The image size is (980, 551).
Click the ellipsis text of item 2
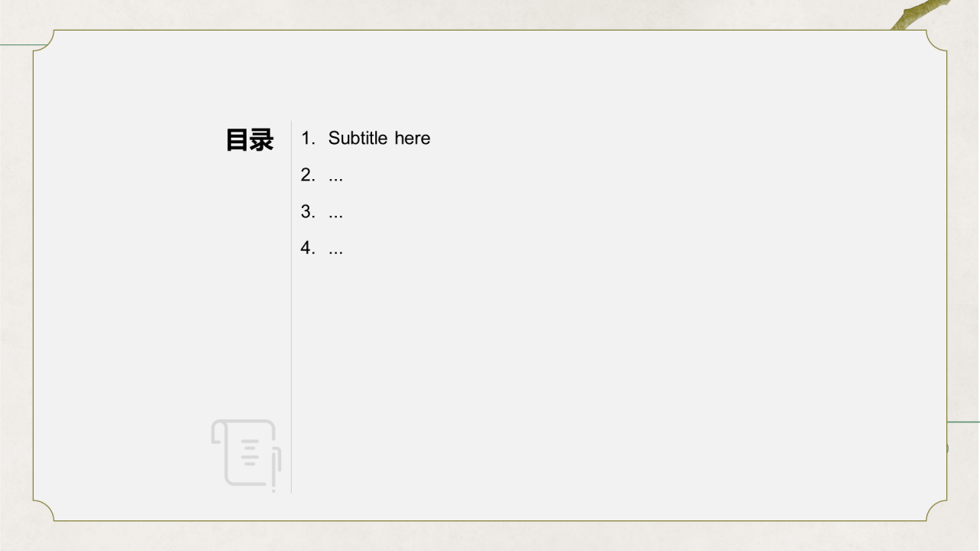(335, 178)
